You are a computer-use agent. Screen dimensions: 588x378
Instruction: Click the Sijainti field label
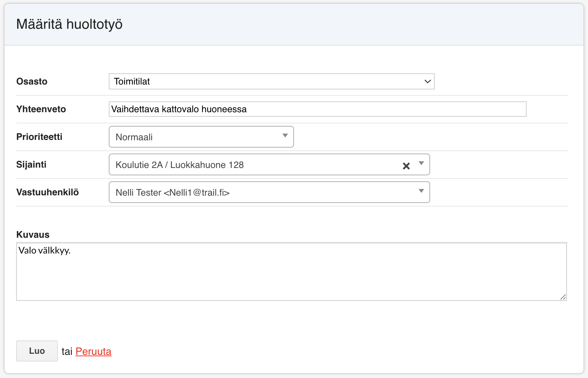click(x=31, y=164)
